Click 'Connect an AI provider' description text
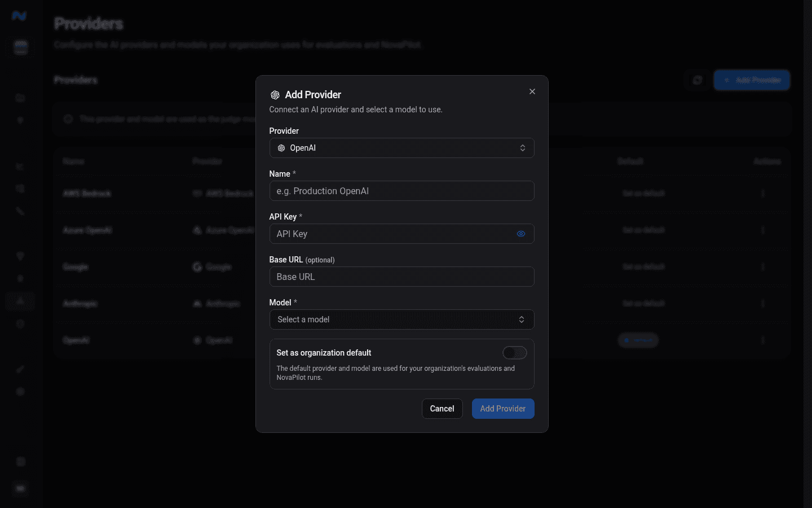This screenshot has height=508, width=812. 356,110
